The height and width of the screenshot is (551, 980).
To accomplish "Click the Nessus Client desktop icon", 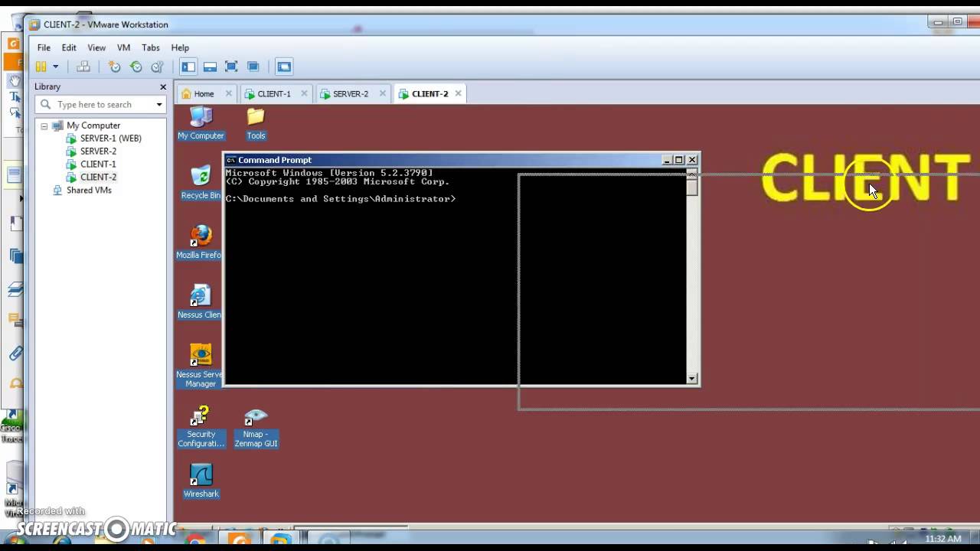I will pyautogui.click(x=201, y=302).
